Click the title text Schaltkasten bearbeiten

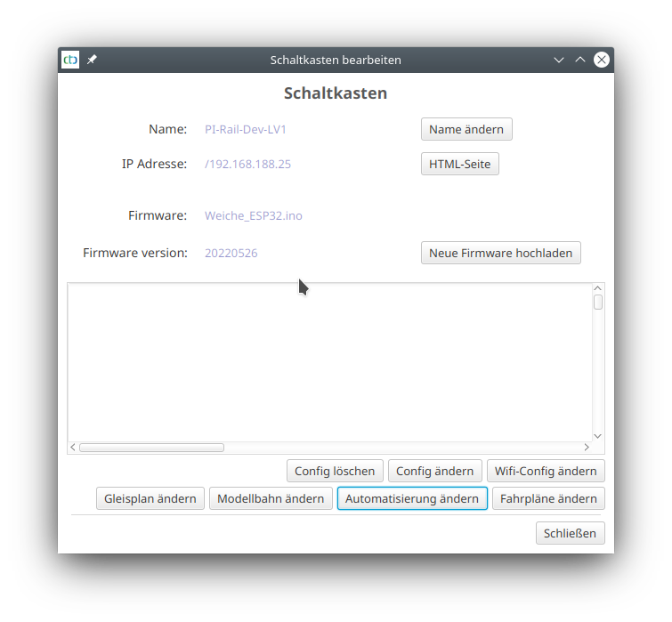coord(336,60)
